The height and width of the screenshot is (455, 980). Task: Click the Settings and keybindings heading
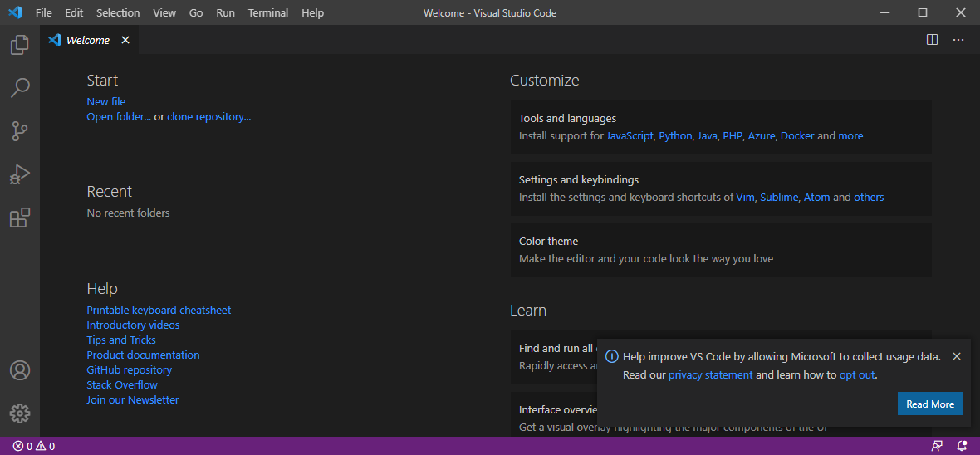[x=579, y=179]
